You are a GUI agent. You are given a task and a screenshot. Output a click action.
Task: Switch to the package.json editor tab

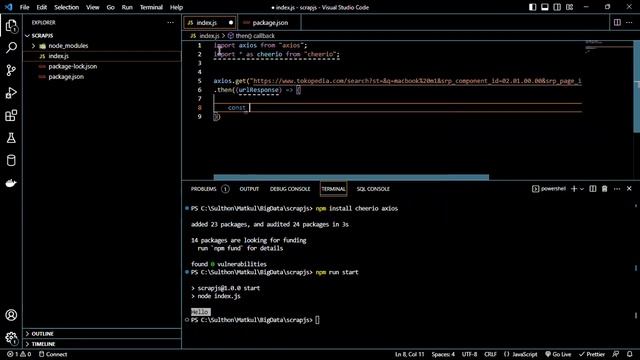[x=269, y=22]
